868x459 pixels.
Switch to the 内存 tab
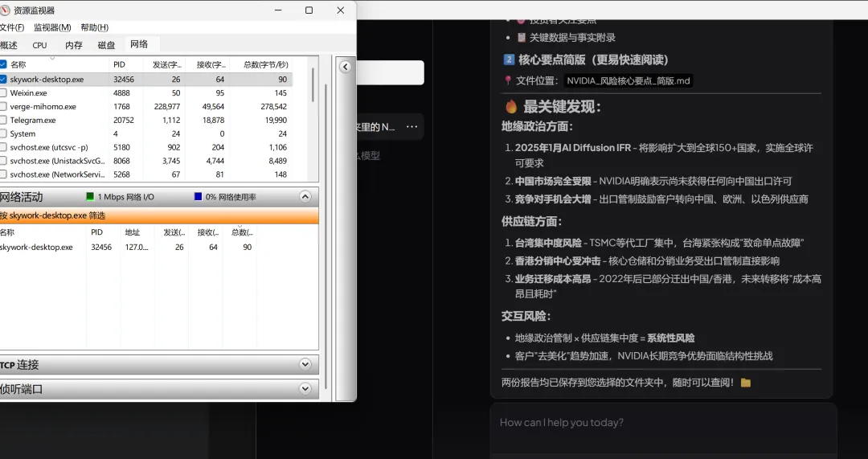pyautogui.click(x=74, y=45)
